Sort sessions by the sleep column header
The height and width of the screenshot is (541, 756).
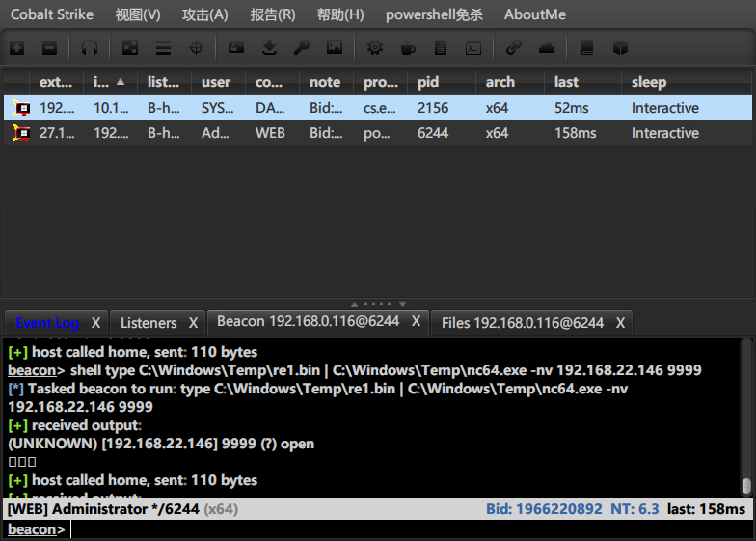[x=687, y=82]
